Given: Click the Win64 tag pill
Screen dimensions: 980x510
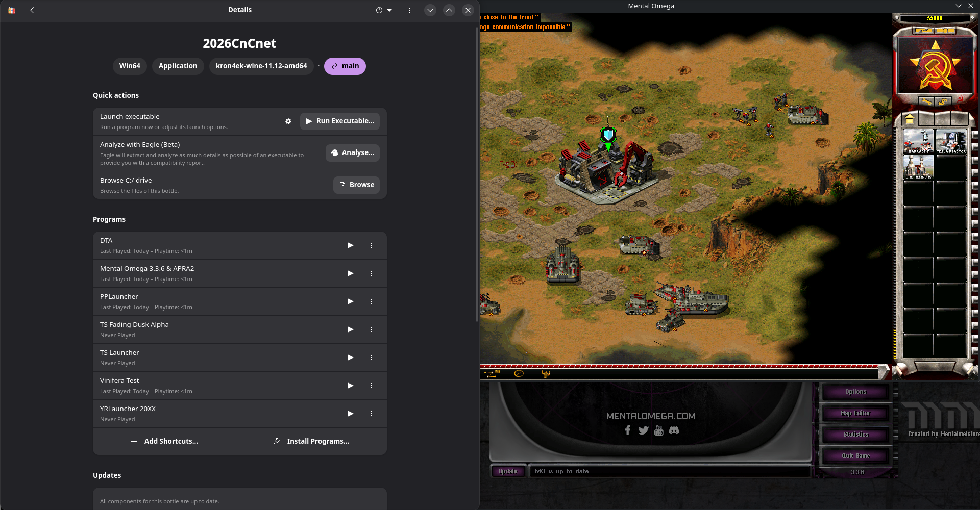Looking at the screenshot, I should [x=130, y=66].
